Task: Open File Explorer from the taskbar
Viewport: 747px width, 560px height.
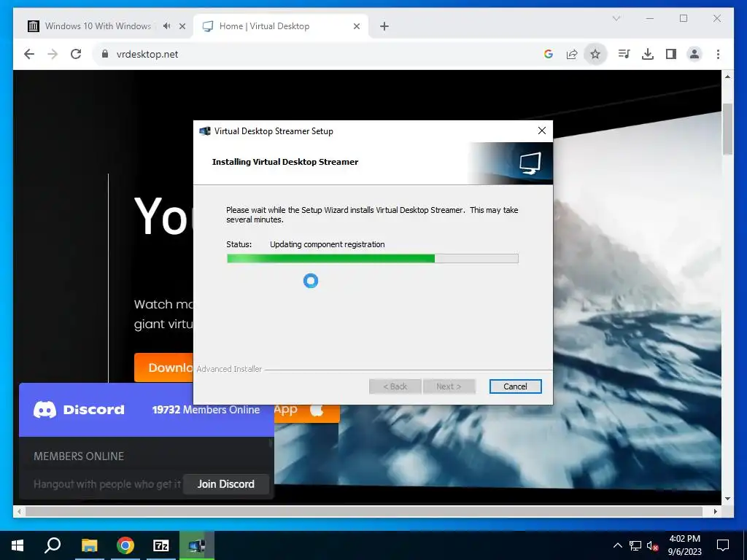Action: pos(89,545)
